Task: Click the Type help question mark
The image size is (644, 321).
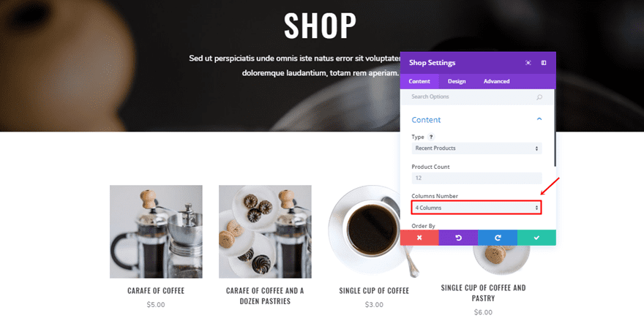Action: coord(431,137)
